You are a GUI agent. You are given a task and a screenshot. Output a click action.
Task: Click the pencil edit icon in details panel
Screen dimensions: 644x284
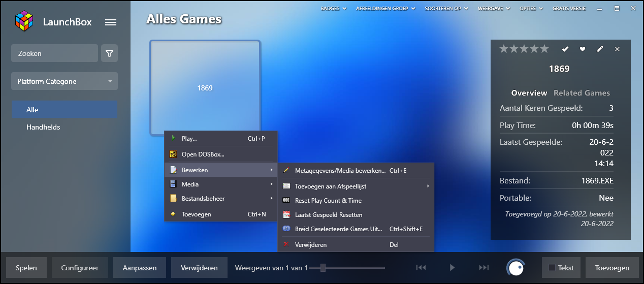600,49
